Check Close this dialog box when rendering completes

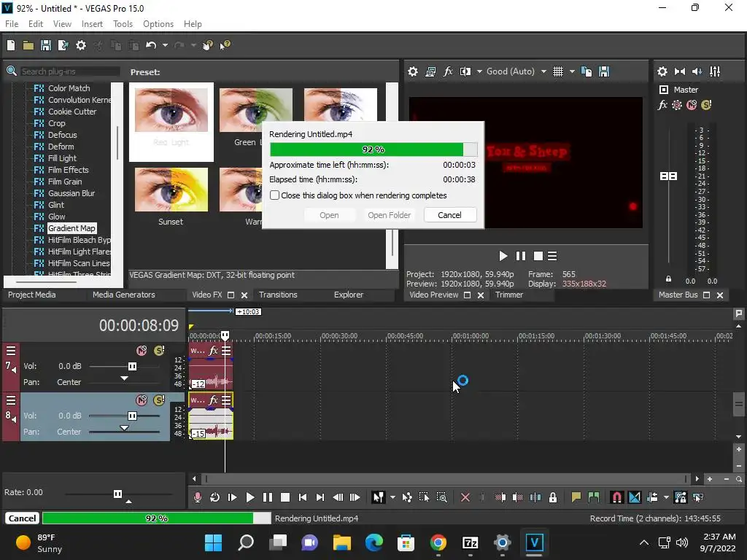coord(274,195)
